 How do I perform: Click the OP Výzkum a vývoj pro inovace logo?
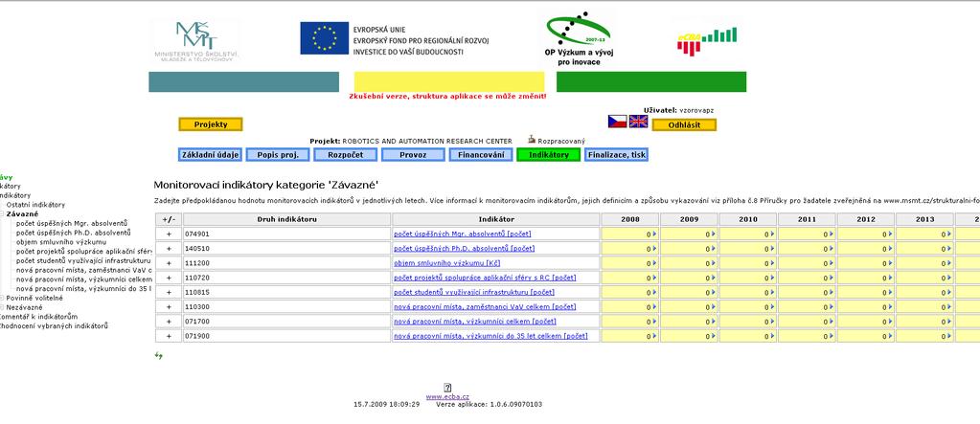click(x=578, y=38)
